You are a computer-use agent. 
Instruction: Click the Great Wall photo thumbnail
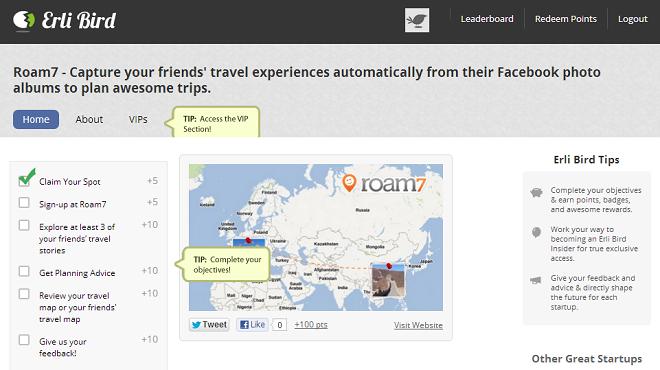pyautogui.click(x=388, y=281)
